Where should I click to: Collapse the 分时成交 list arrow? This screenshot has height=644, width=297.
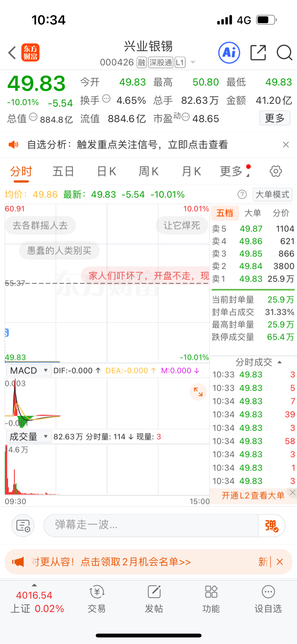click(x=280, y=362)
